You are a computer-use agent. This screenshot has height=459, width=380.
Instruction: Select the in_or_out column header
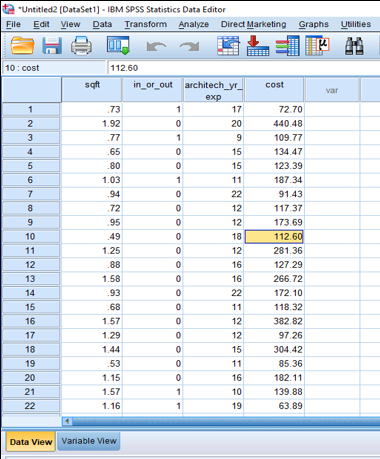(153, 90)
